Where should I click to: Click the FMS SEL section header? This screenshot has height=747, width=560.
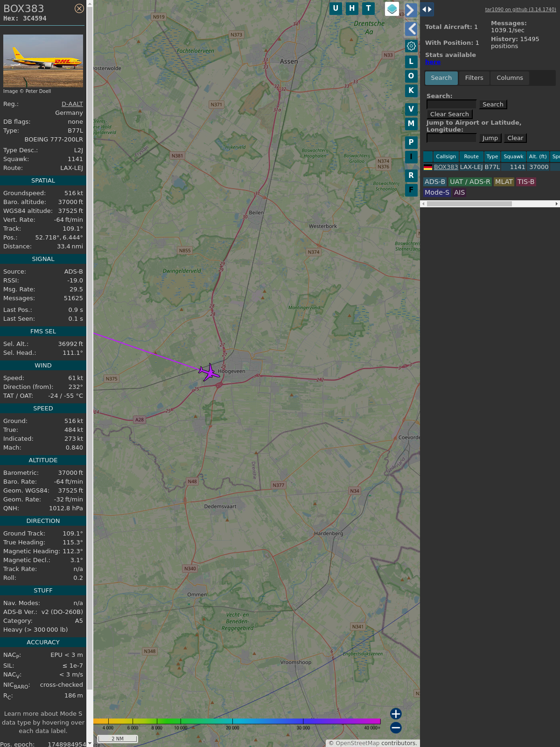coord(43,331)
